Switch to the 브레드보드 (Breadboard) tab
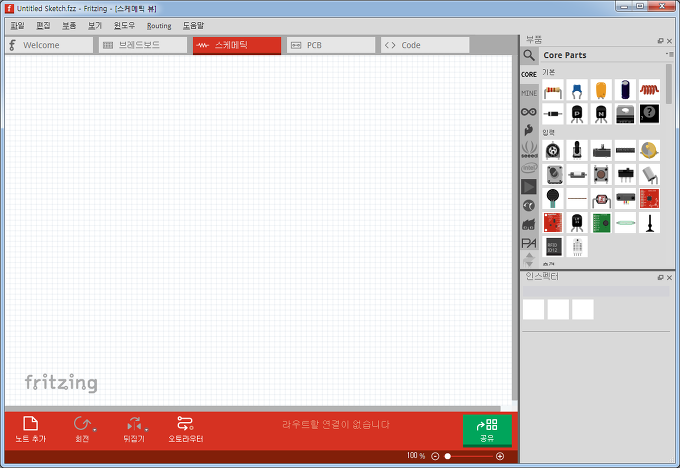The image size is (680, 468). point(143,45)
